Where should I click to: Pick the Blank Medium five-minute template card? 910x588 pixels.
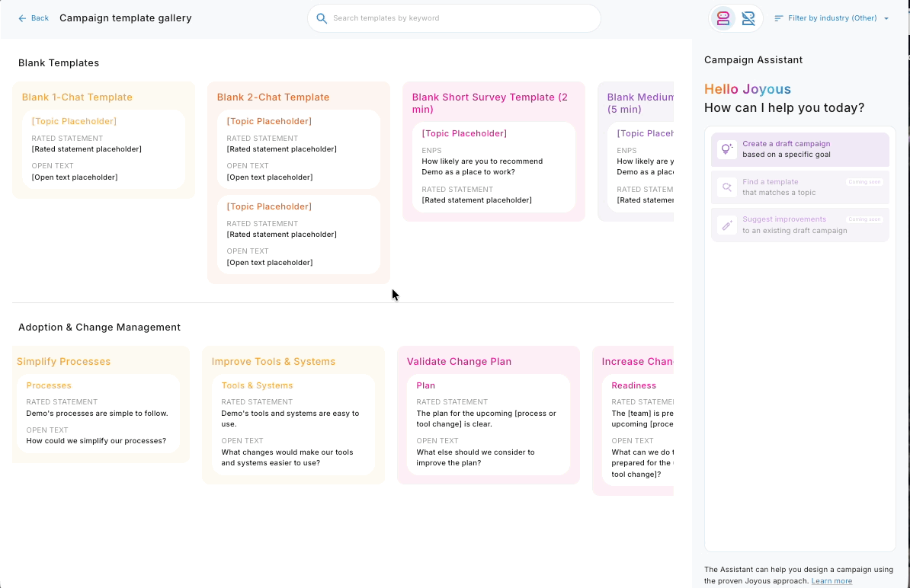[x=636, y=152]
